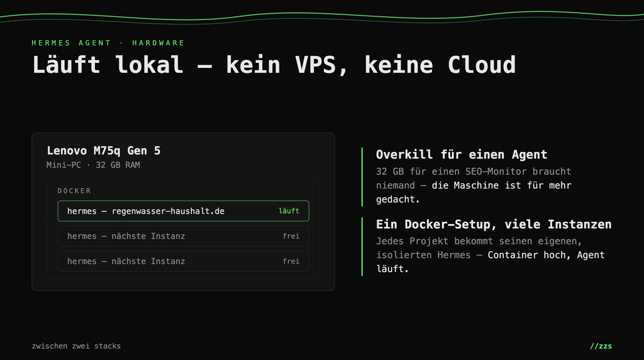Click the 'Lenovo M75q Gen 5' card title

click(x=104, y=151)
